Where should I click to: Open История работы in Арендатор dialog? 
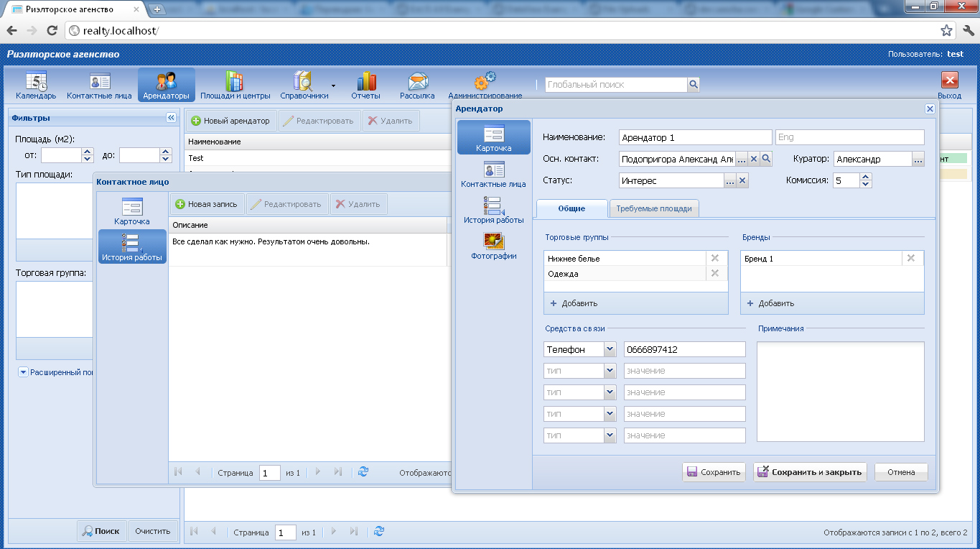pyautogui.click(x=493, y=210)
